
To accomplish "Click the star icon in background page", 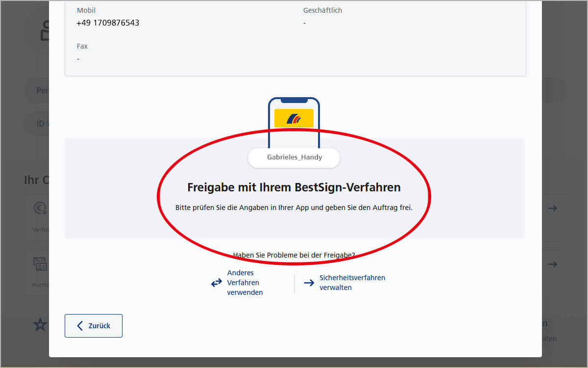I will (40, 324).
